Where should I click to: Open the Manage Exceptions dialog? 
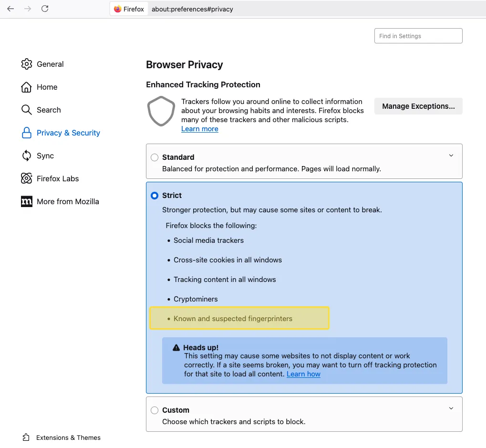(x=418, y=106)
